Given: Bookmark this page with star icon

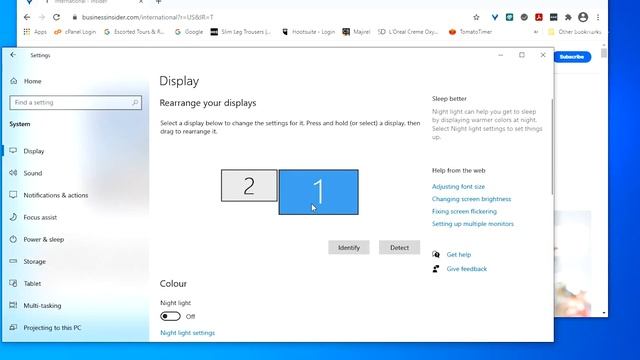Looking at the screenshot, I should (476, 17).
